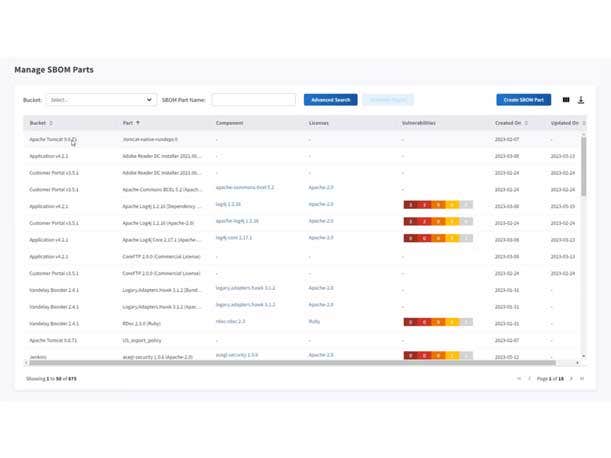Screen dimensions: 611x458
Task: Focus the SBOM Part Name field
Action: 253,100
